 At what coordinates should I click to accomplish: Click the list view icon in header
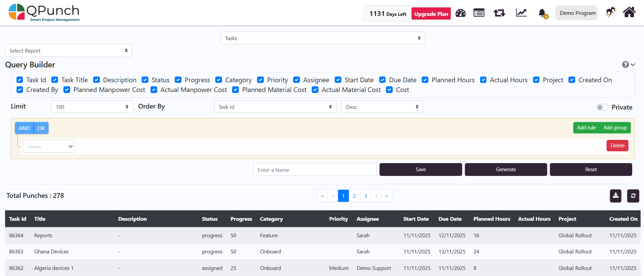(479, 13)
